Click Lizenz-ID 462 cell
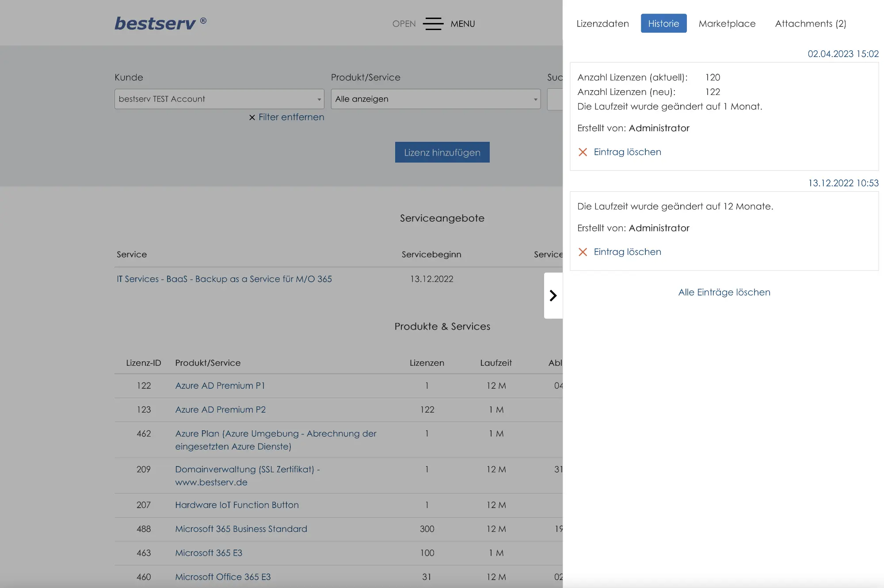This screenshot has height=588, width=884. pyautogui.click(x=144, y=433)
